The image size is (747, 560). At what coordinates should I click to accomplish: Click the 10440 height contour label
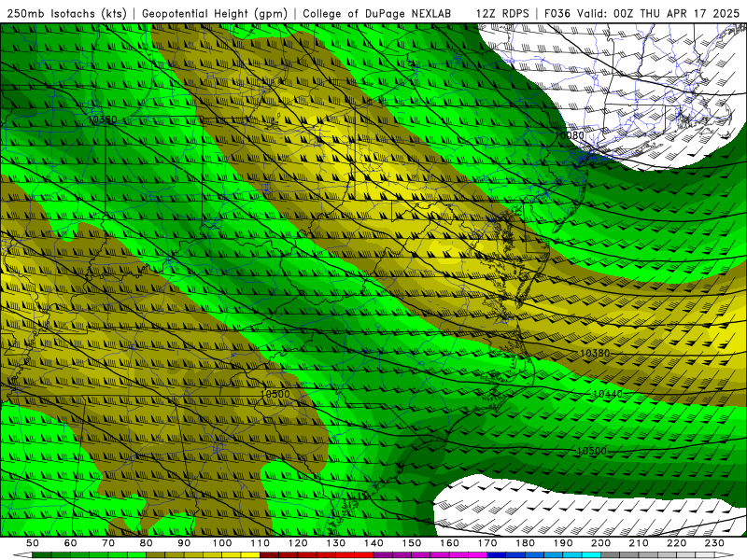click(x=608, y=394)
